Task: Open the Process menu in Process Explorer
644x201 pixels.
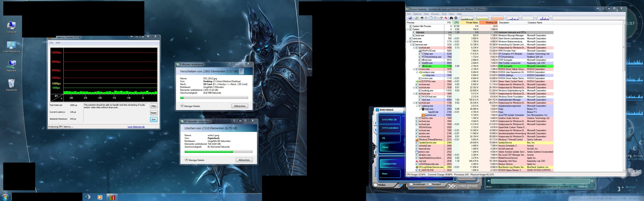Action: 435,14
